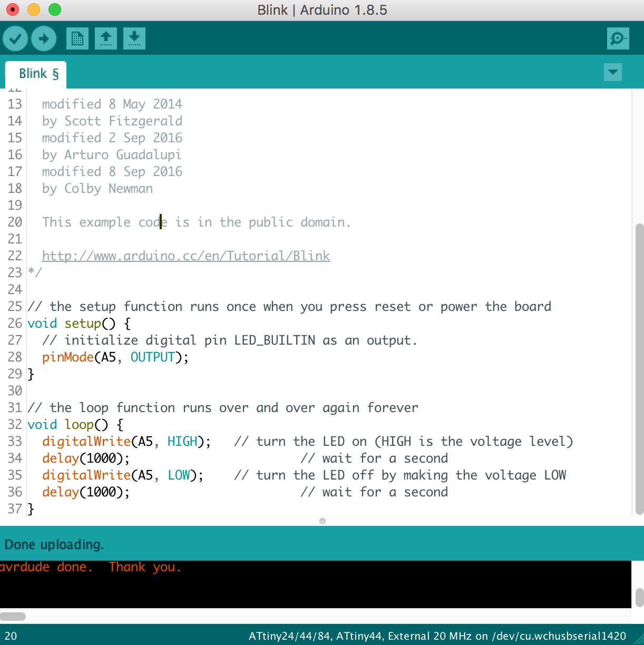Click 'modified 8 Sep 2016' comment line
The width and height of the screenshot is (644, 645).
(x=112, y=172)
